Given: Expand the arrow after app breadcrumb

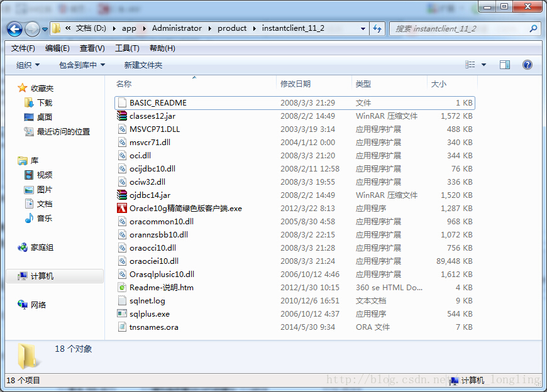Looking at the screenshot, I should coord(144,28).
